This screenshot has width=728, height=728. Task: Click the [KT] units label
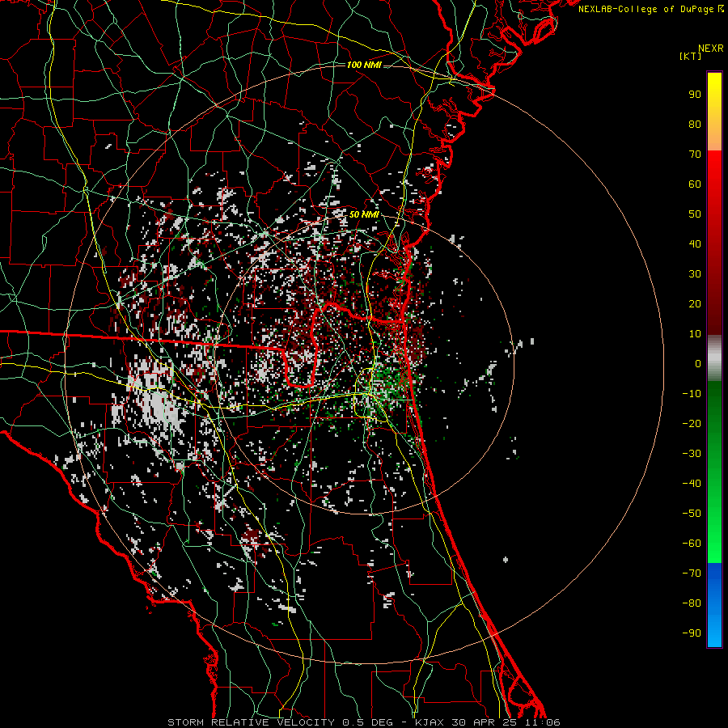691,56
